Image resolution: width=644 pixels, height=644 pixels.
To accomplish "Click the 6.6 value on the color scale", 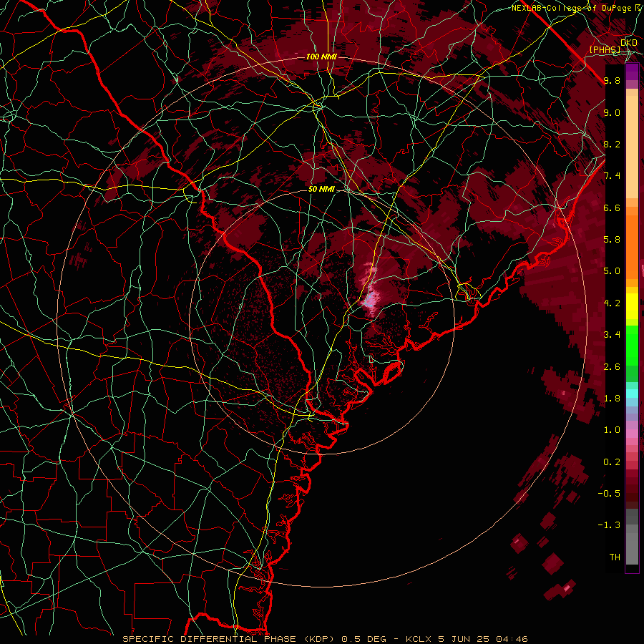I will pos(612,208).
